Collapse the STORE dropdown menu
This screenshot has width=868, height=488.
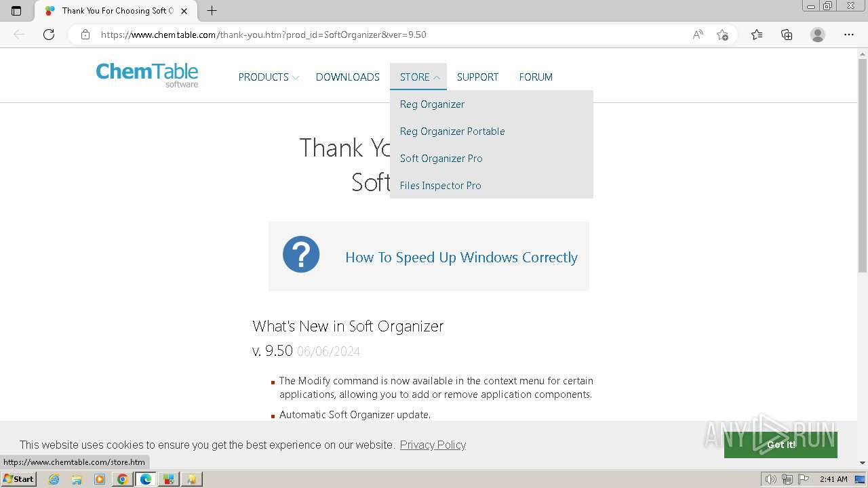pos(418,77)
